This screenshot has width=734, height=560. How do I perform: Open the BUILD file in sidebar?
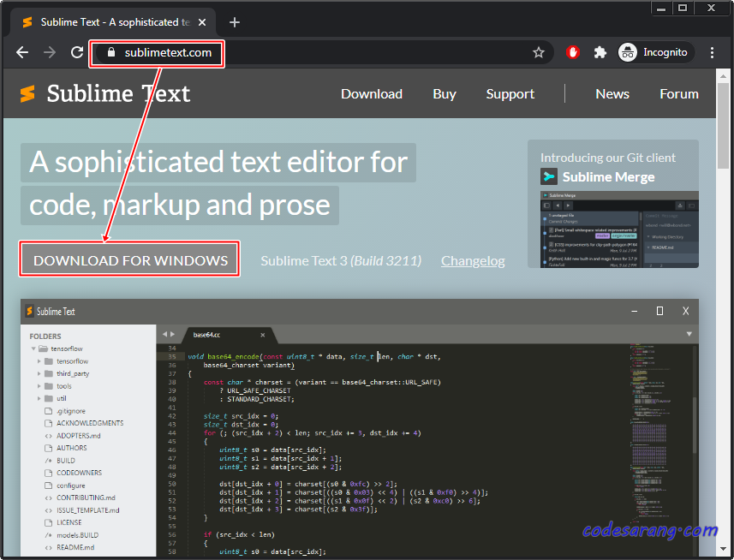pyautogui.click(x=66, y=461)
